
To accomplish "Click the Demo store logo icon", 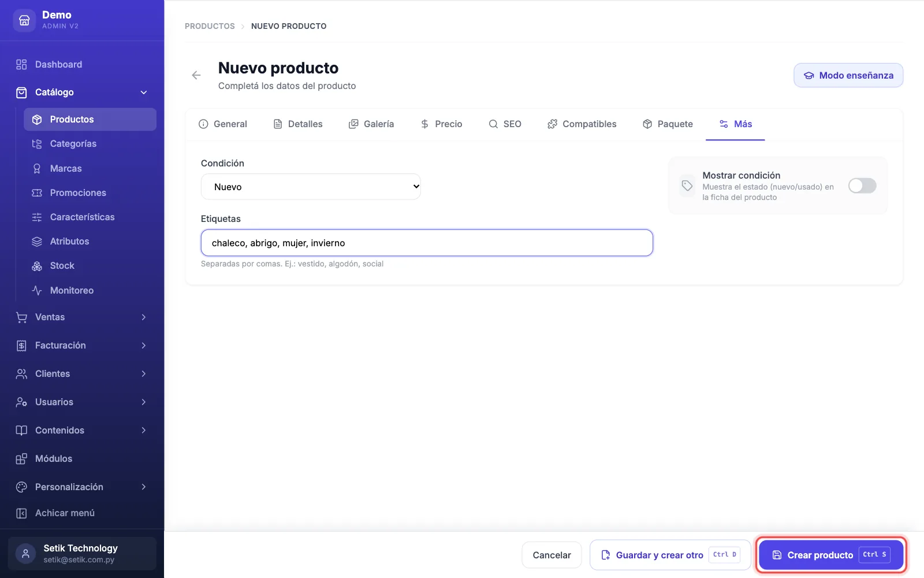I will tap(24, 20).
